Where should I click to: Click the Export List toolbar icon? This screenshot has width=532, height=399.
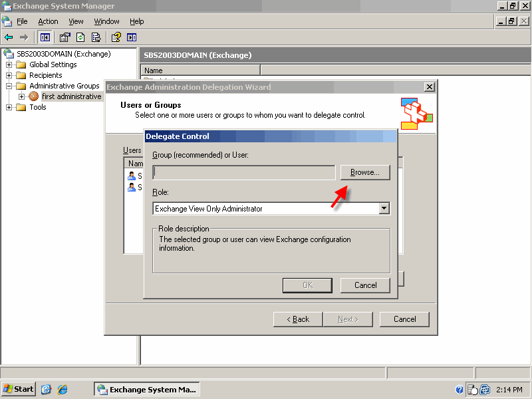[96, 37]
